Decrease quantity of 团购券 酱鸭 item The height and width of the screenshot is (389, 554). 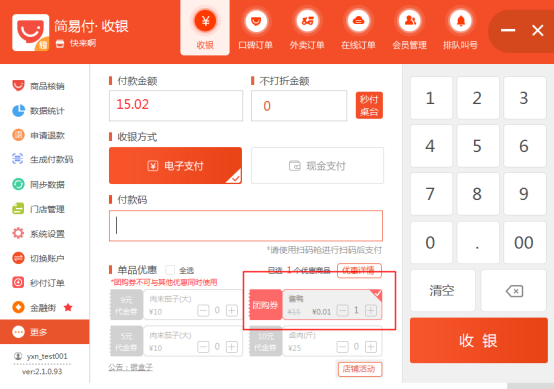[342, 311]
